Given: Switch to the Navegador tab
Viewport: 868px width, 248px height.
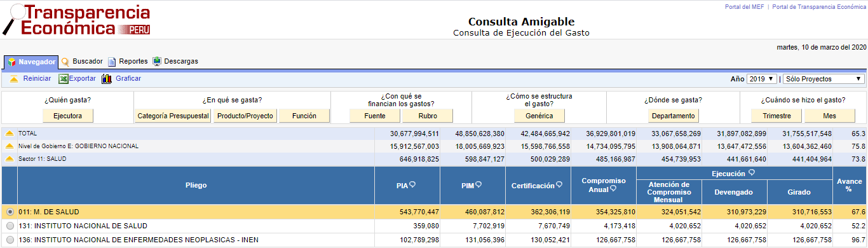Looking at the screenshot, I should tap(31, 62).
